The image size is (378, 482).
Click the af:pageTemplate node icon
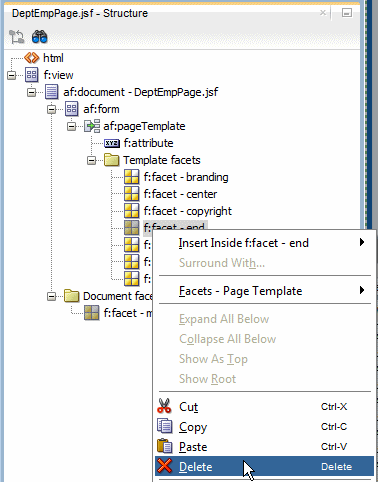pos(92,126)
